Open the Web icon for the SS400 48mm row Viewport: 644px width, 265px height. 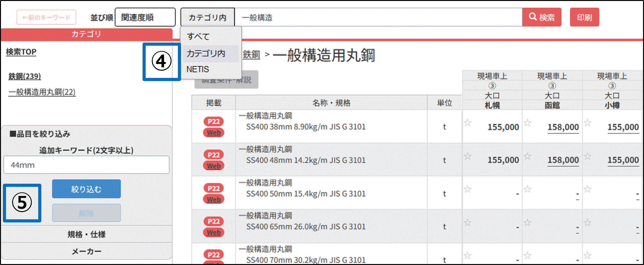(213, 166)
